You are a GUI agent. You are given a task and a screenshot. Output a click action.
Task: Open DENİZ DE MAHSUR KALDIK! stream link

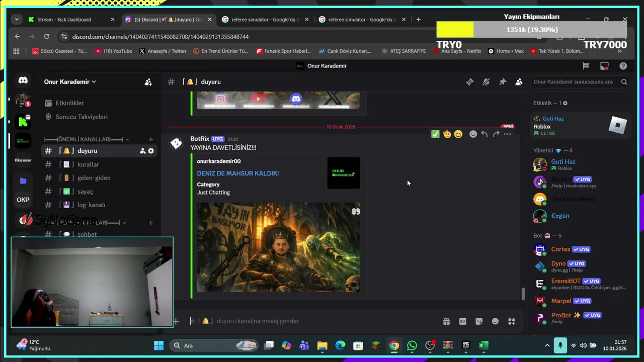coord(237,173)
